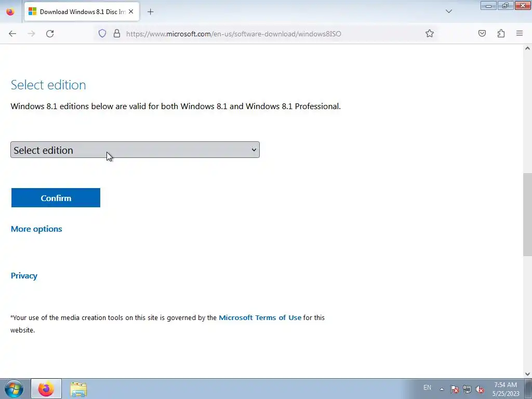Open the network status tray icon
The width and height of the screenshot is (532, 399).
click(467, 389)
